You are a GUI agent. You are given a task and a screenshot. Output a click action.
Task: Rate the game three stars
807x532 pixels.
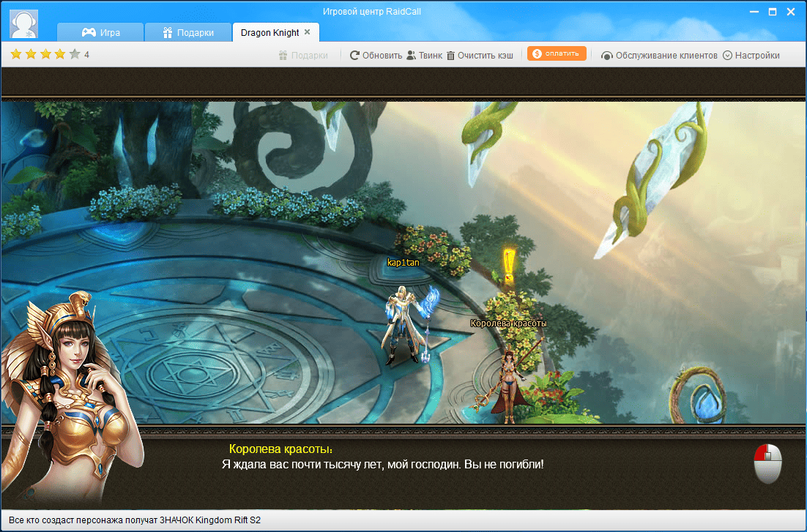(46, 54)
